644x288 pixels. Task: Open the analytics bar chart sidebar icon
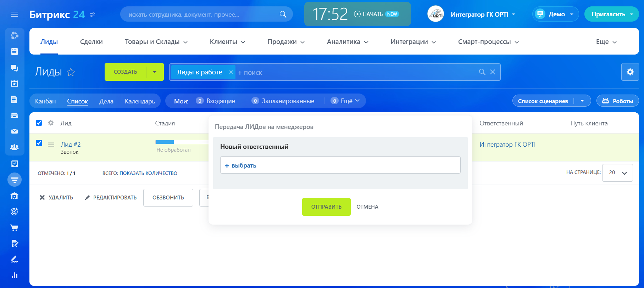(x=15, y=276)
